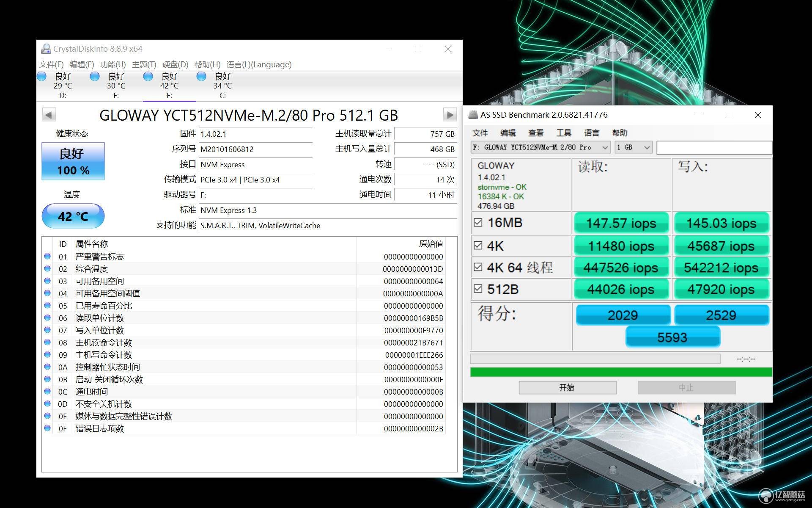
Task: Click write score 2529
Action: (721, 315)
